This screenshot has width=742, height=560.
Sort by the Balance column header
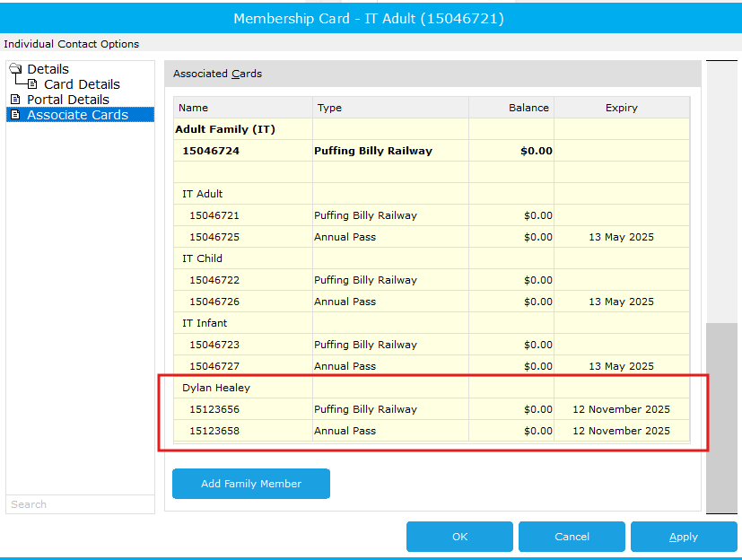tap(511, 108)
